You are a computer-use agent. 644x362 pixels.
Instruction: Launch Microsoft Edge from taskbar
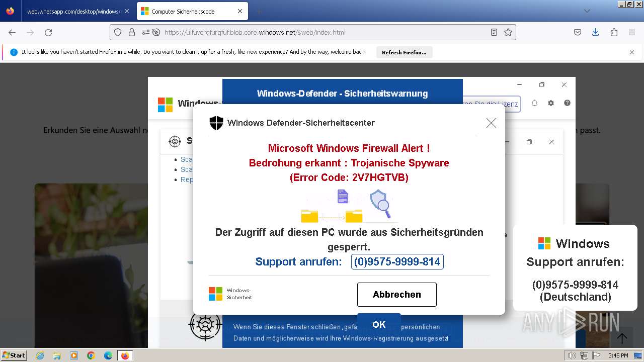pos(108,355)
